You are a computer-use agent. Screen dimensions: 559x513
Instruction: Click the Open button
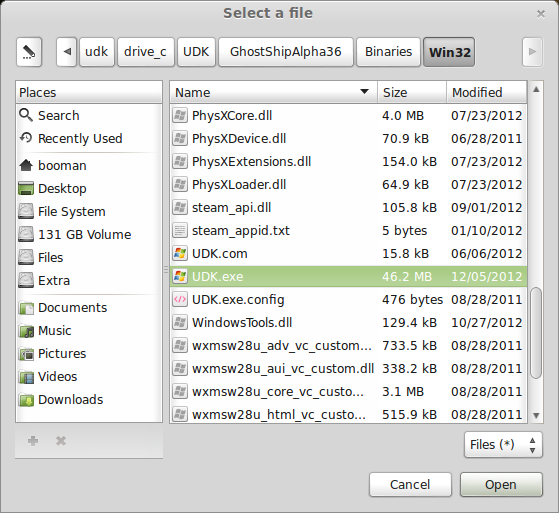tap(501, 484)
